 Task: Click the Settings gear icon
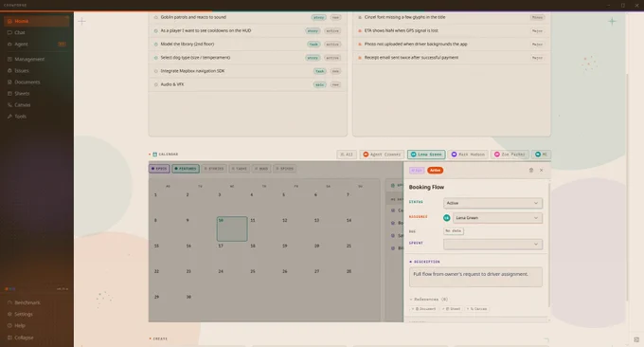[9, 314]
